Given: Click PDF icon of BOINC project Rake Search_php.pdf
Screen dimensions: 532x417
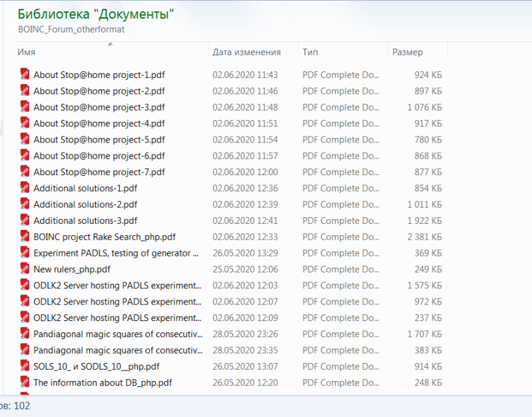Looking at the screenshot, I should point(25,236).
